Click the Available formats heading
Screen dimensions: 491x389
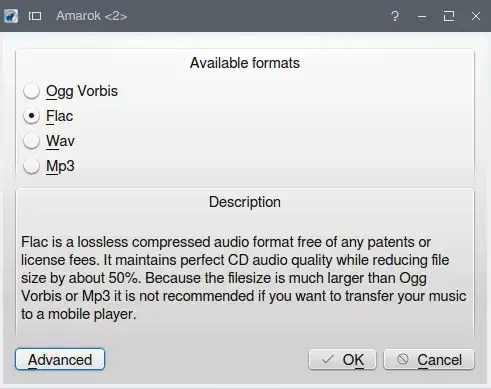(245, 63)
